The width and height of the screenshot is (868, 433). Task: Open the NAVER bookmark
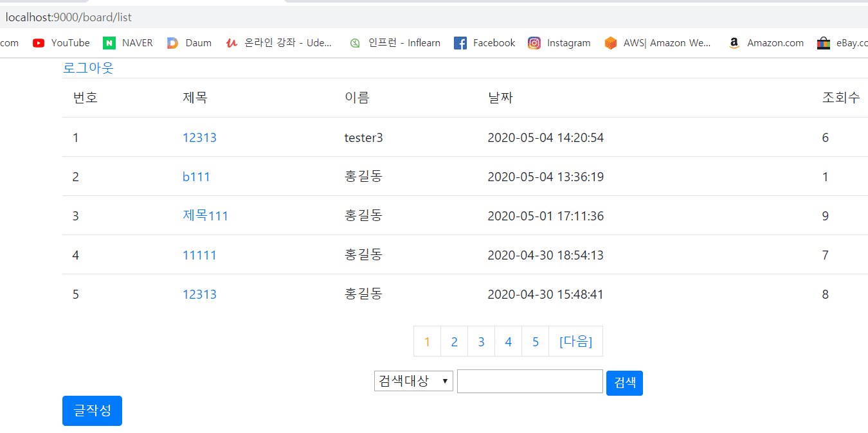tap(128, 43)
